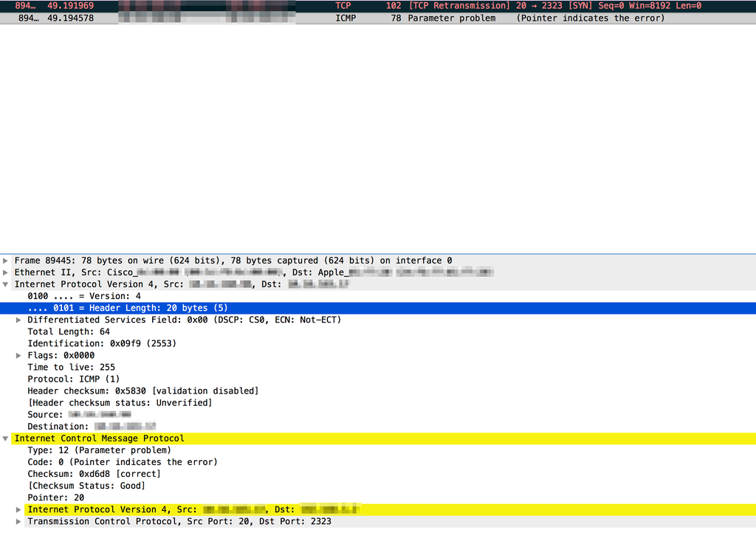
Task: Collapse the top Internet Protocol Version 4 section
Action: 5,284
